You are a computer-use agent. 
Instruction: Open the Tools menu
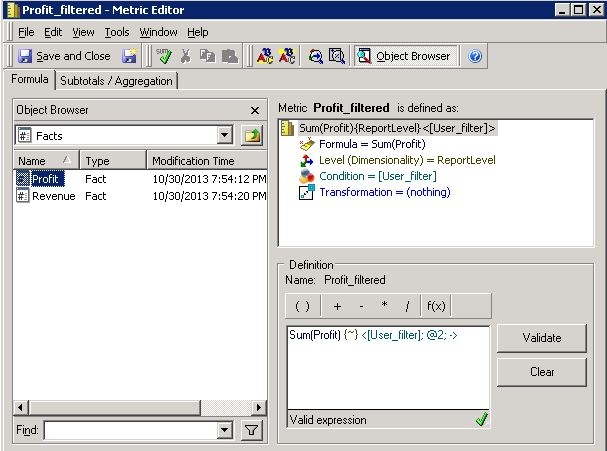[x=117, y=32]
